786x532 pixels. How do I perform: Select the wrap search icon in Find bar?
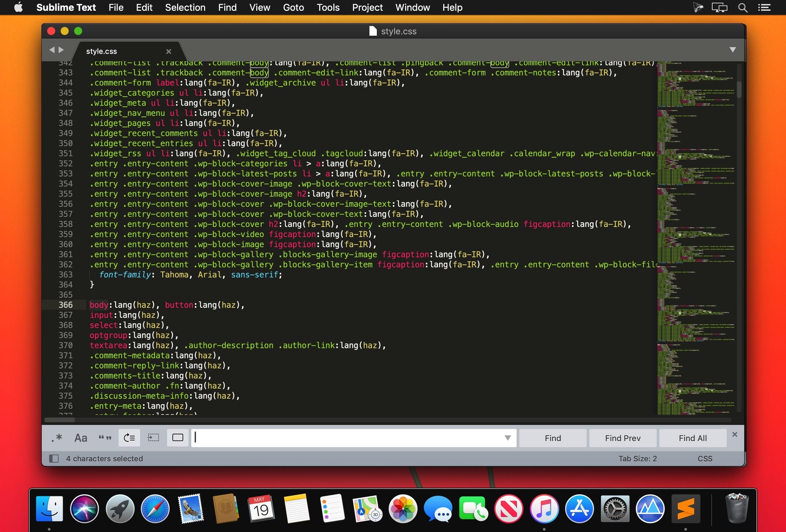129,438
